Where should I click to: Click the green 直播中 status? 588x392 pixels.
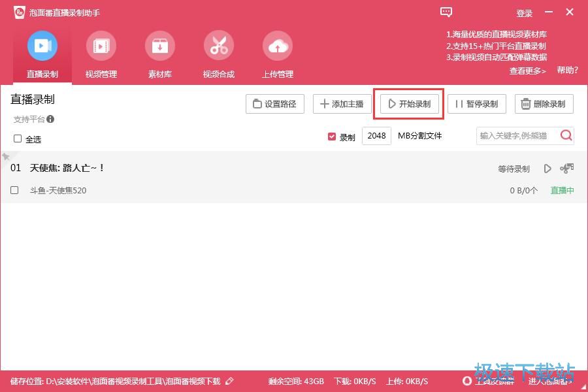click(x=562, y=191)
